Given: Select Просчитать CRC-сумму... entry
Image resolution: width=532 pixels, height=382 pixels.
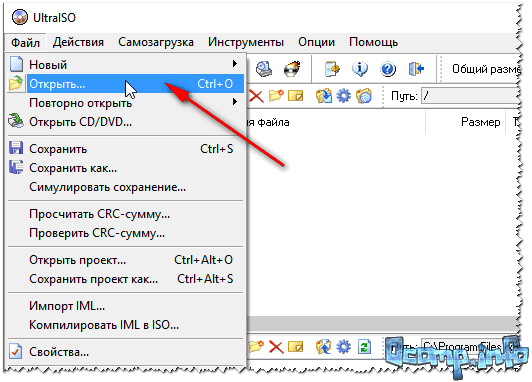Looking at the screenshot, I should click(x=126, y=214).
